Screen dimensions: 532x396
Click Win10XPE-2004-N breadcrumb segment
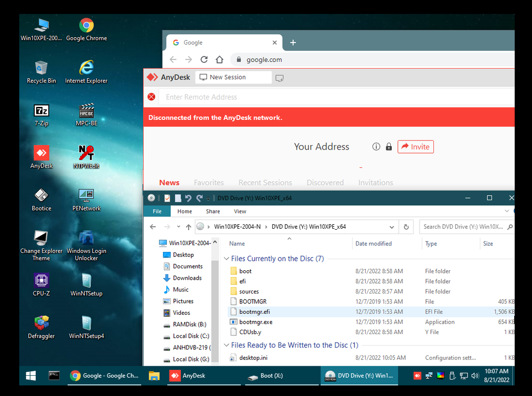pos(237,227)
